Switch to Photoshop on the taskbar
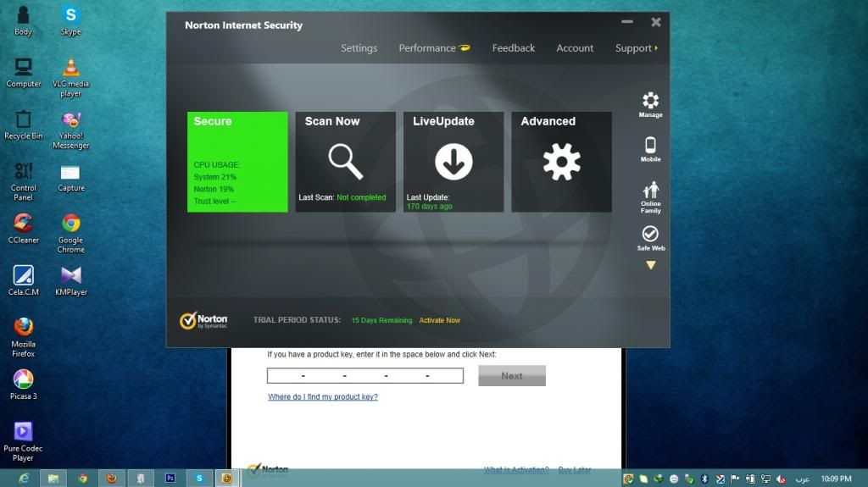Image resolution: width=868 pixels, height=487 pixels. click(170, 479)
